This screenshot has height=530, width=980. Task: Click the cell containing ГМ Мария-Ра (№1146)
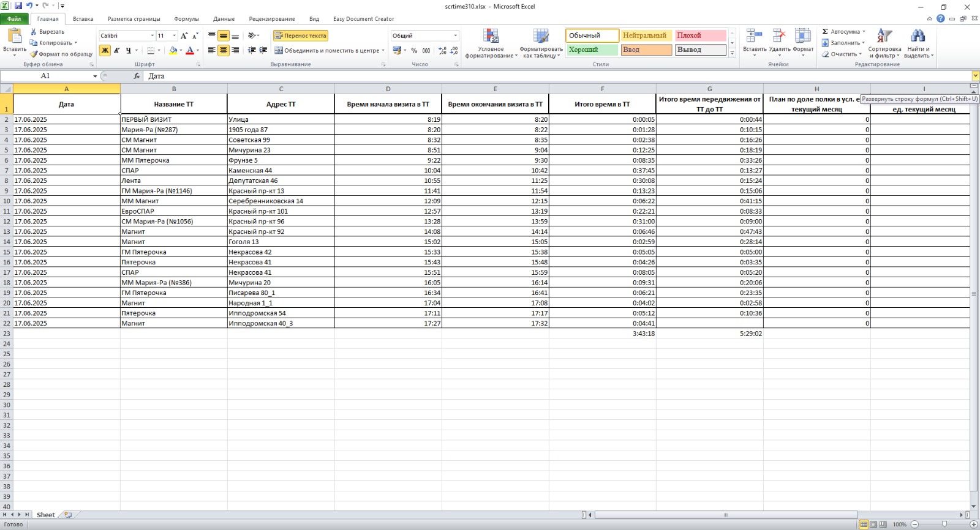[x=173, y=191]
